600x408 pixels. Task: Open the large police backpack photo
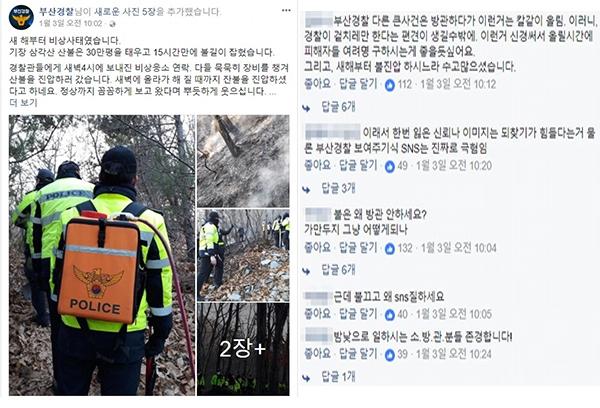coord(102,255)
